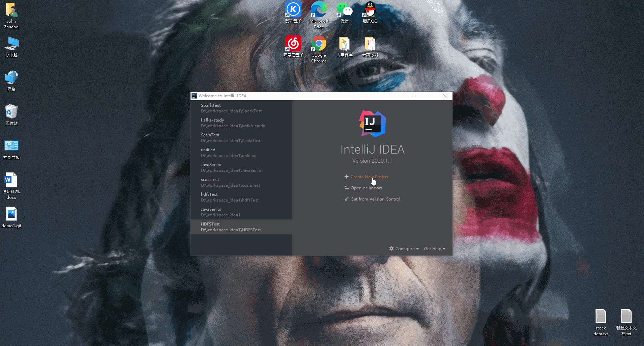The width and height of the screenshot is (644, 346).
Task: Open the untitled recent project
Action: (241, 153)
